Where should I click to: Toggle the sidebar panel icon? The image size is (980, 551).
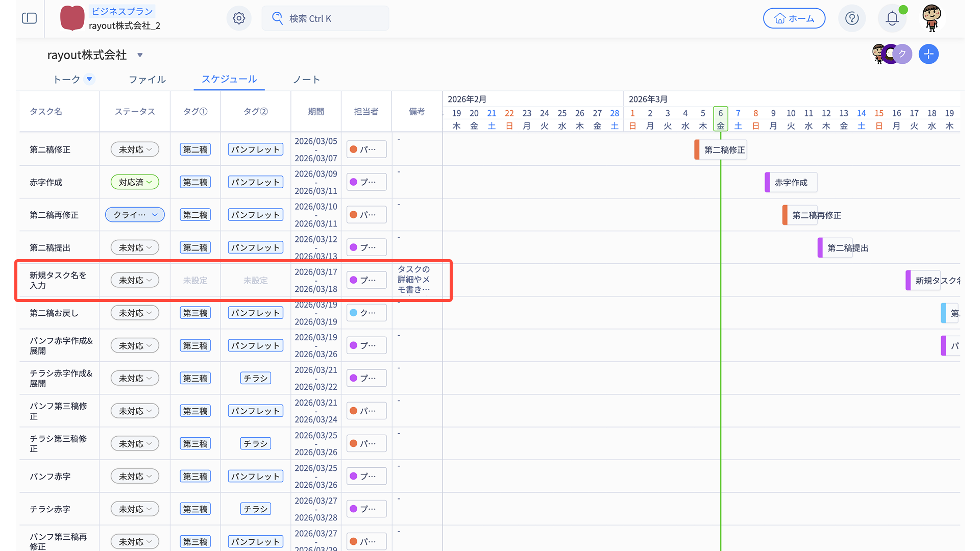[29, 18]
